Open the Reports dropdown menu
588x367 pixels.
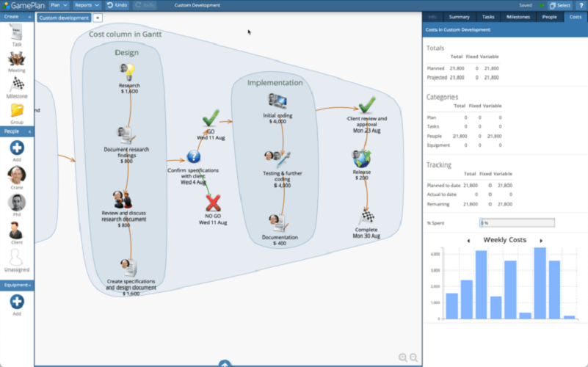pos(87,5)
